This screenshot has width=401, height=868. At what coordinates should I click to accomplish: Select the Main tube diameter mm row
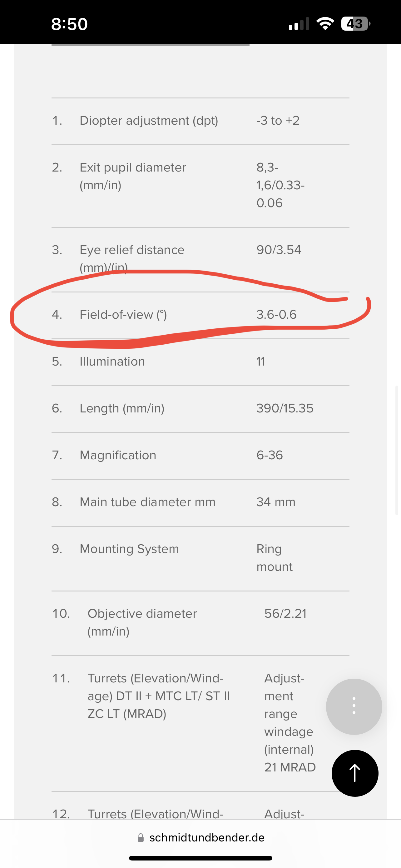tap(200, 503)
